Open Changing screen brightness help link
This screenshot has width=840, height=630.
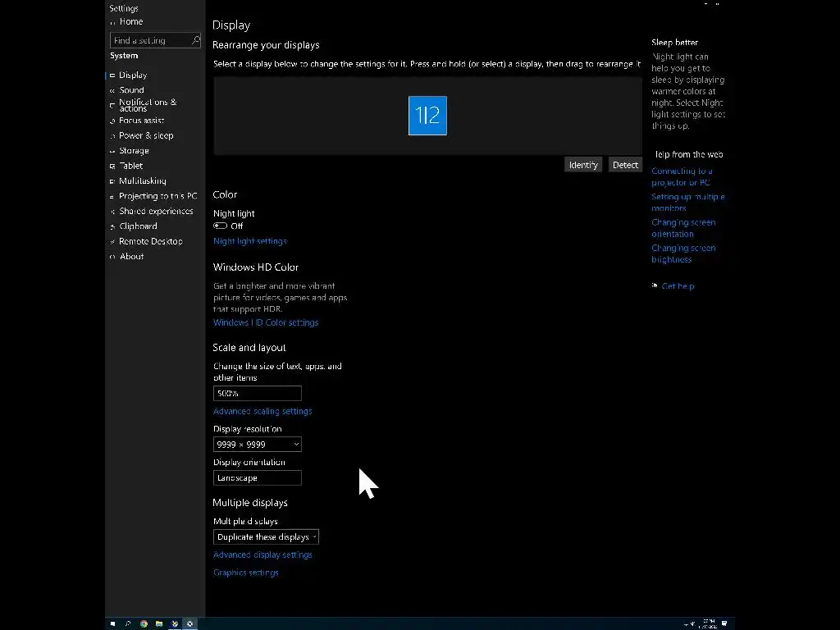(x=683, y=254)
